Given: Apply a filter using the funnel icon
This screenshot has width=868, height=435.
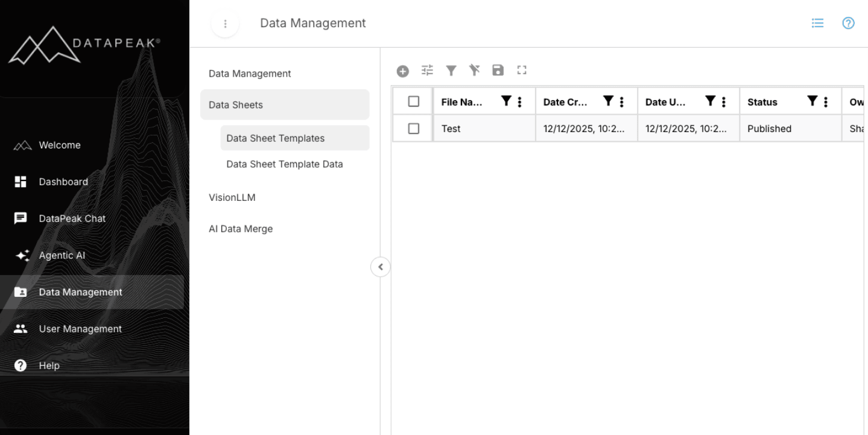Looking at the screenshot, I should pos(451,71).
